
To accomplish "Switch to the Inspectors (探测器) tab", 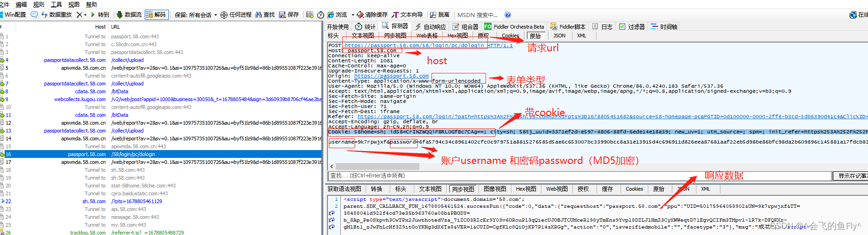I will [395, 26].
